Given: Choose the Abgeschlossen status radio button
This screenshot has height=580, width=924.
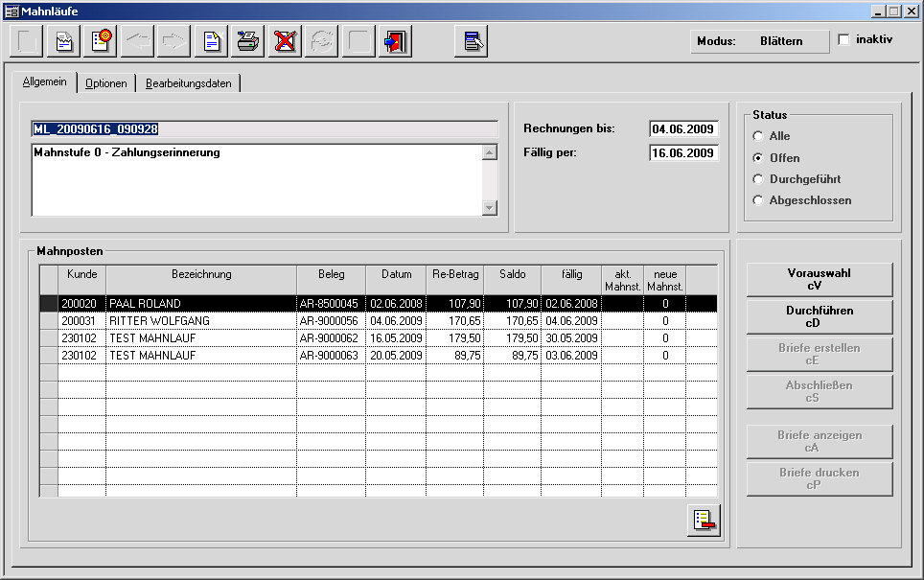Looking at the screenshot, I should pyautogui.click(x=759, y=200).
